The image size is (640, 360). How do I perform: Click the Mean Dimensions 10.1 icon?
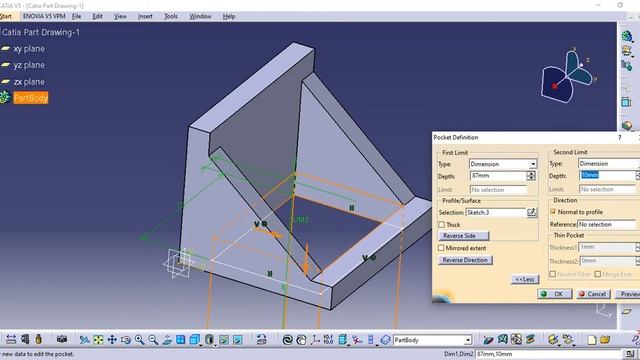click(x=328, y=340)
